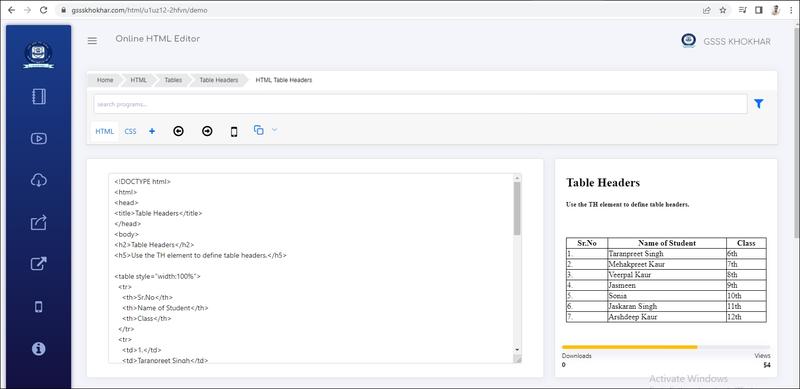Click the media control icon in browser toolbar

[742, 10]
